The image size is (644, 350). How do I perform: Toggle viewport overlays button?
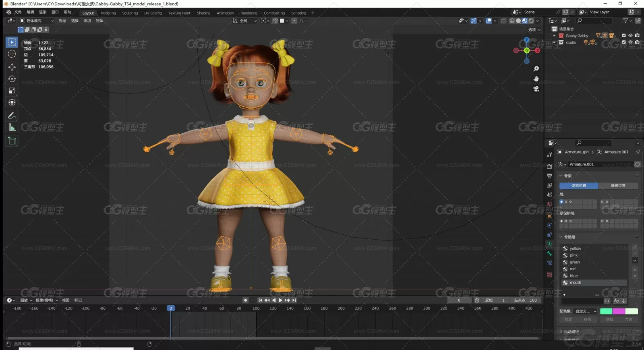point(489,21)
